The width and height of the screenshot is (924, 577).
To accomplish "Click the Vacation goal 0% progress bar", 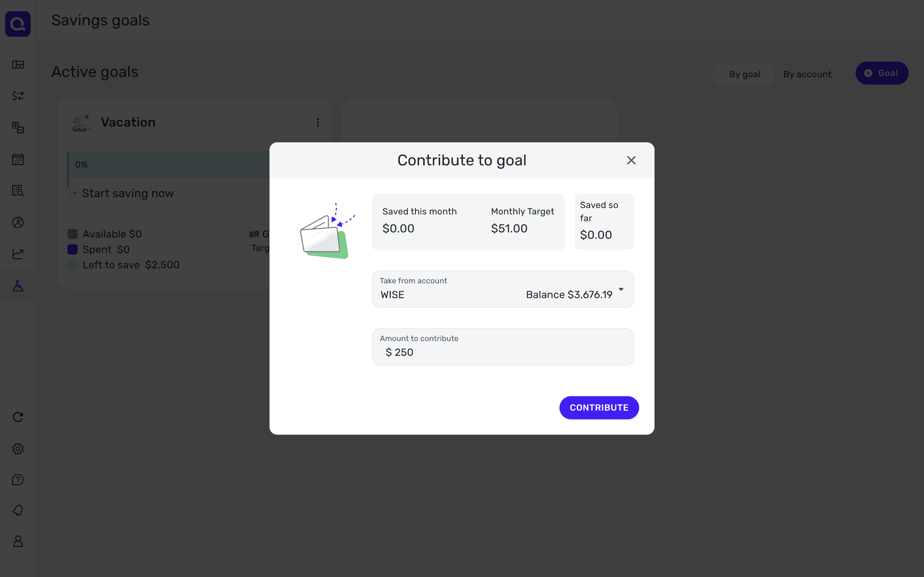I will pyautogui.click(x=168, y=165).
